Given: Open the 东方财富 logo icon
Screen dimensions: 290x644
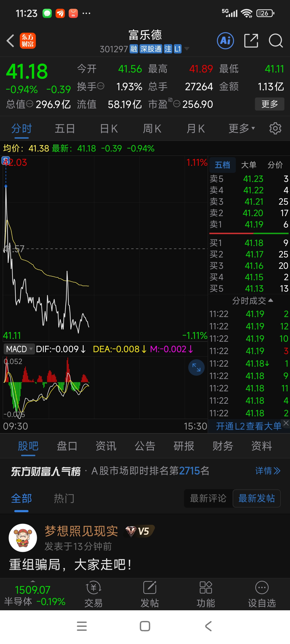Looking at the screenshot, I should (28, 41).
